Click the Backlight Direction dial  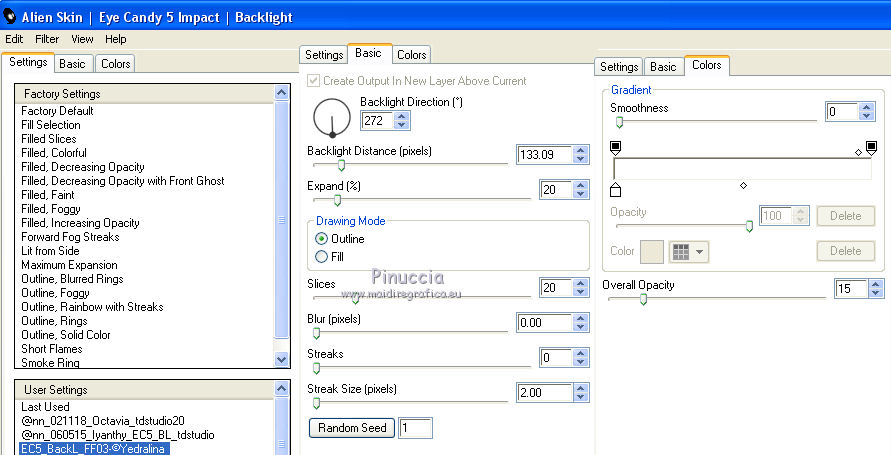click(x=332, y=118)
